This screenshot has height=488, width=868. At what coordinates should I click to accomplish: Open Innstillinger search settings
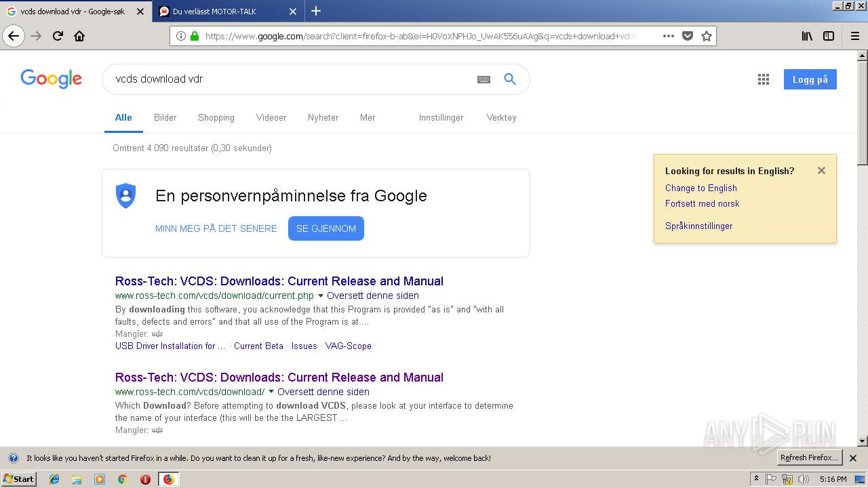click(441, 118)
